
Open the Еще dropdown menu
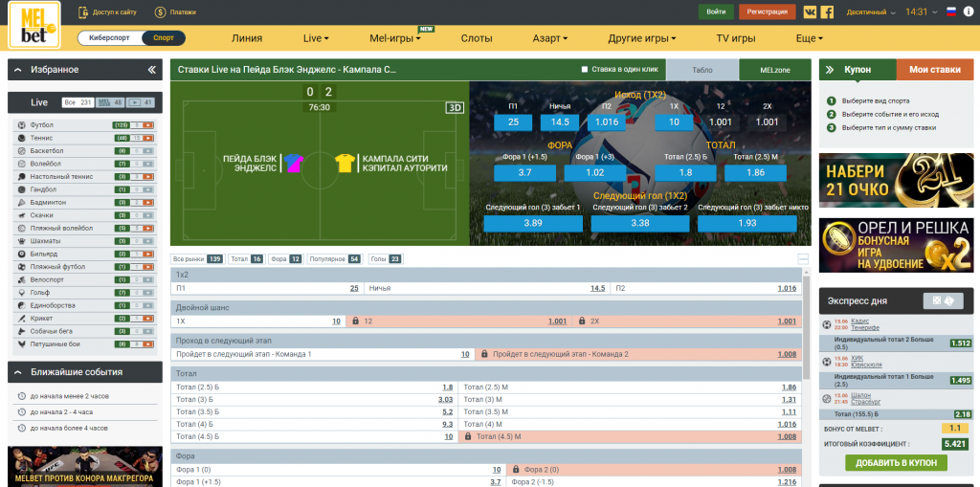[x=810, y=38]
